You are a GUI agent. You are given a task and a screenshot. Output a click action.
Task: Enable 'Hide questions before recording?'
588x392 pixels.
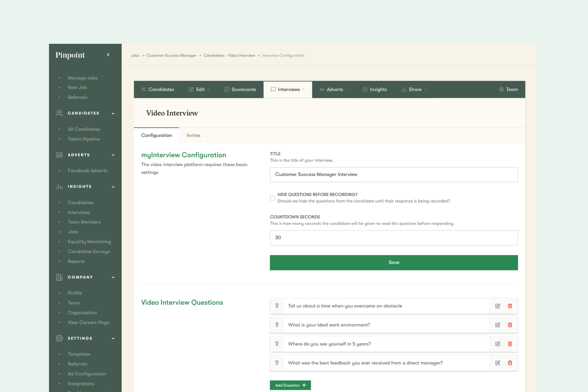(272, 198)
